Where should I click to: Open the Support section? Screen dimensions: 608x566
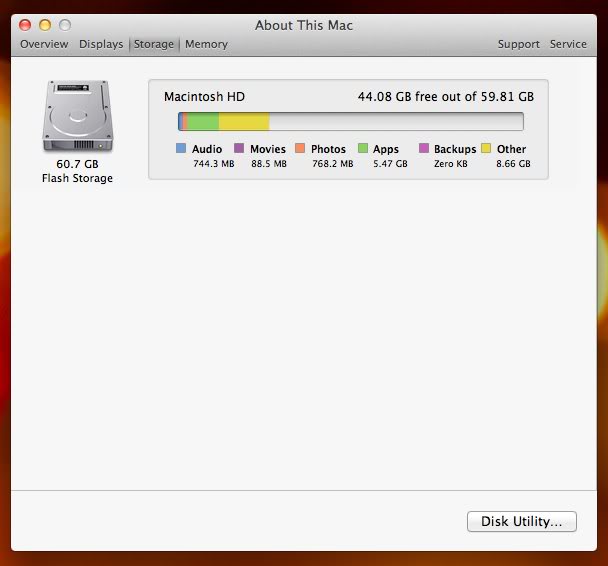click(518, 44)
